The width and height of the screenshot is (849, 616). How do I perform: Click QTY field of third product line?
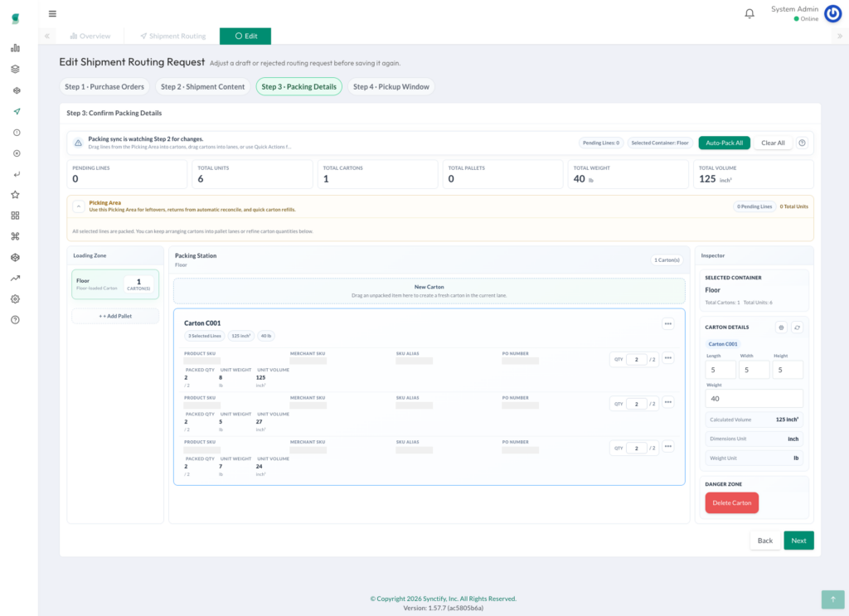tap(637, 449)
